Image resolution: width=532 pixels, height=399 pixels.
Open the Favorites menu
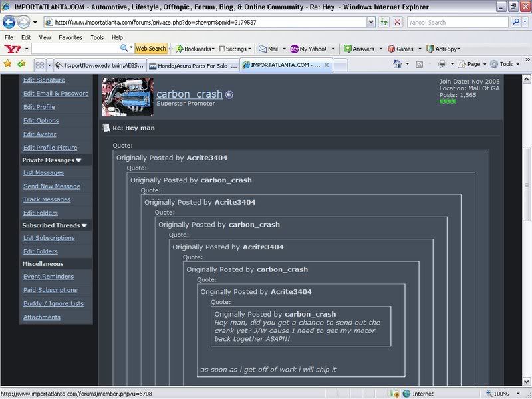tap(70, 37)
